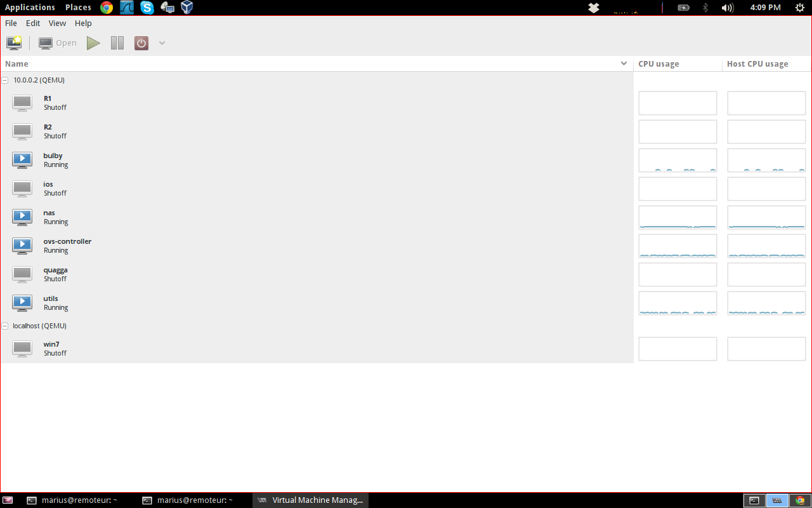
Task: Open the Applications menu in top panel
Action: pos(30,8)
